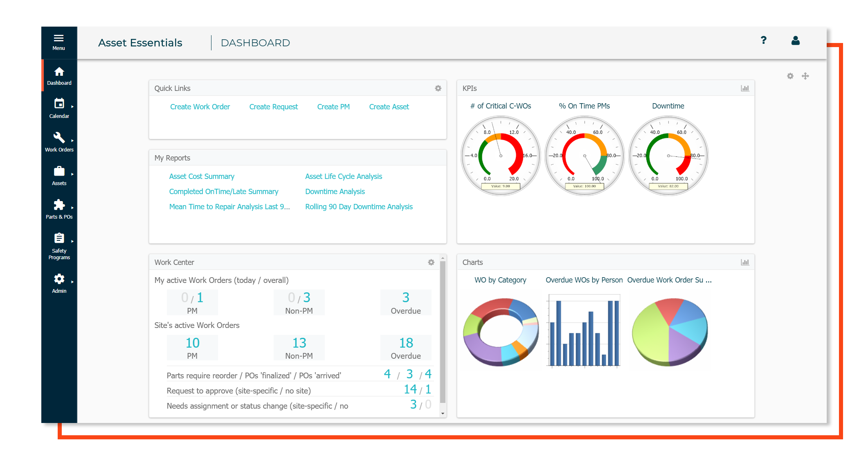Expand the Parts & POs submenu arrow
The width and height of the screenshot is (868, 450).
72,208
